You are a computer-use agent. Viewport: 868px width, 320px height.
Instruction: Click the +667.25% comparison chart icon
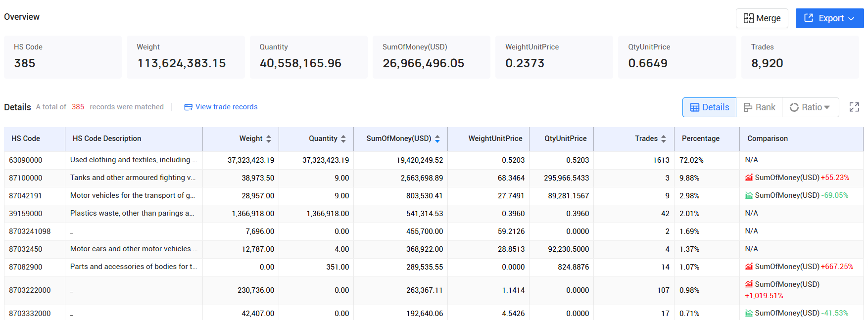(749, 267)
